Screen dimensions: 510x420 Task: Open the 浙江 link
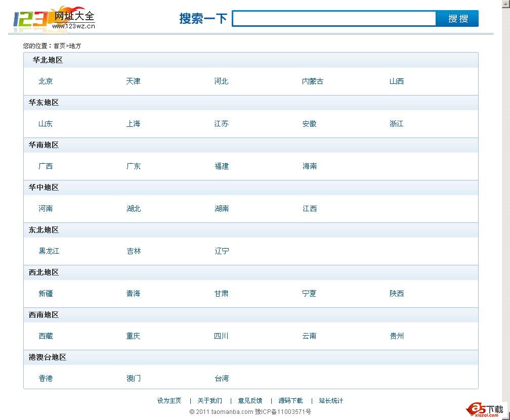[x=397, y=124]
